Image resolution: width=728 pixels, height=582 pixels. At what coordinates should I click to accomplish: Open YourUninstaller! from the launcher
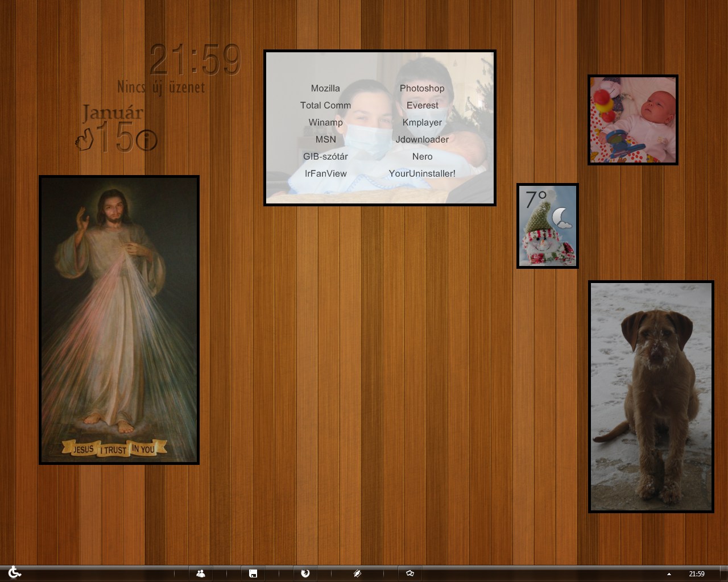pyautogui.click(x=422, y=173)
